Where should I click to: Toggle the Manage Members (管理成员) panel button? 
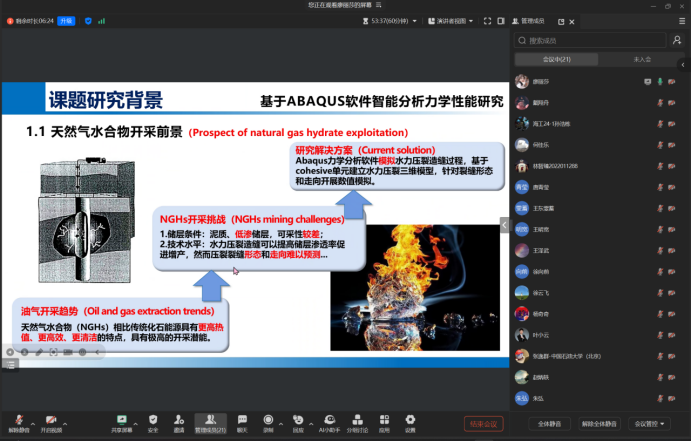[210, 420]
